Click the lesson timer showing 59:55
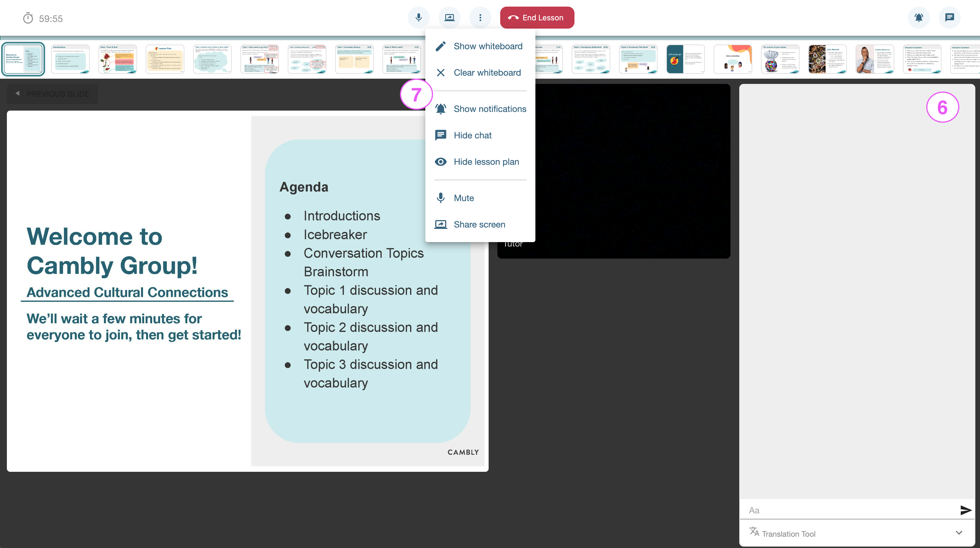 click(43, 18)
